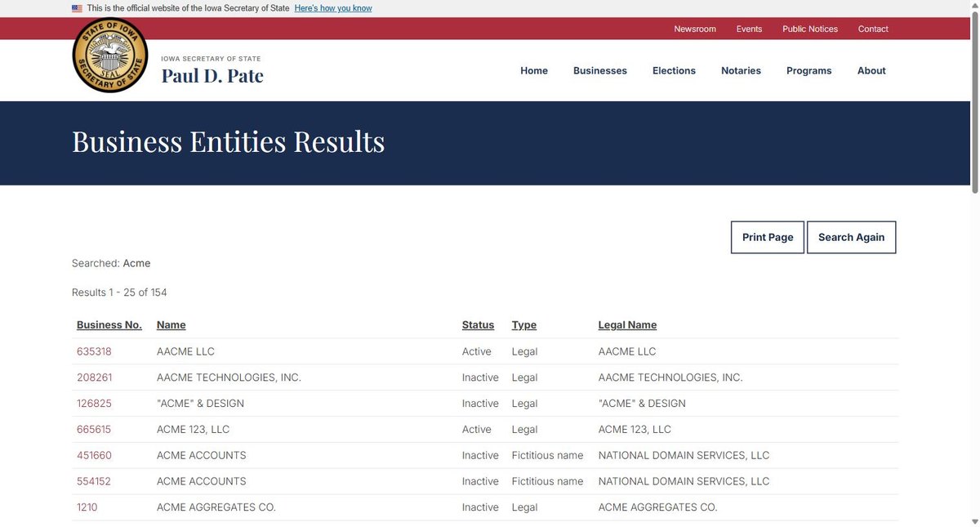
Task: Click the Paul D. Pate site title
Action: (212, 76)
